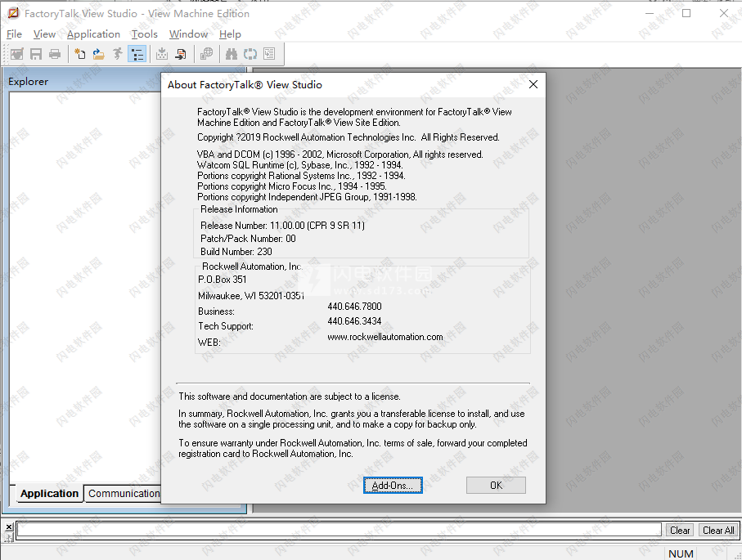
Task: Click Business number 440.646.7800
Action: [x=354, y=307]
